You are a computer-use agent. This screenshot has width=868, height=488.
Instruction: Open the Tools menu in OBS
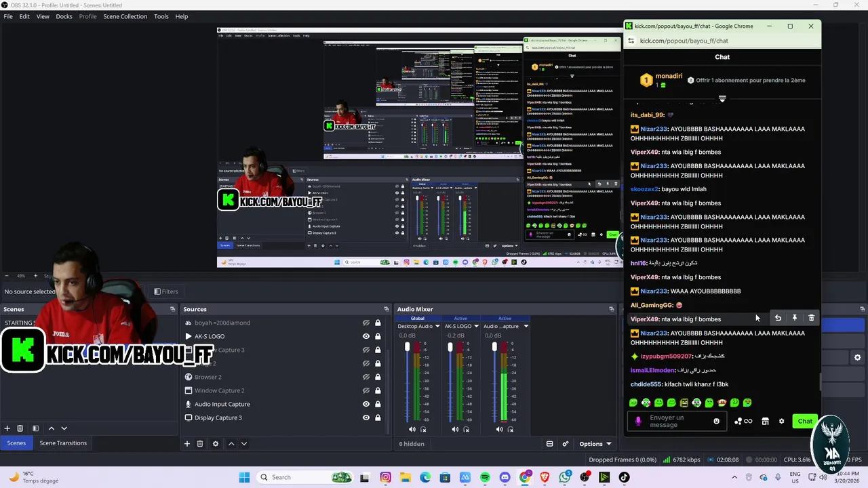[x=161, y=16]
